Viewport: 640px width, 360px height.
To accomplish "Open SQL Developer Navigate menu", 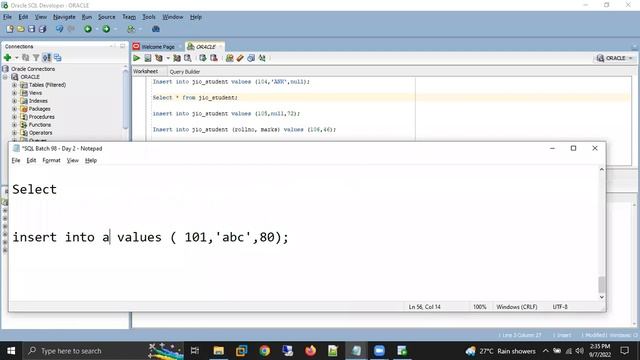I will pos(64,17).
